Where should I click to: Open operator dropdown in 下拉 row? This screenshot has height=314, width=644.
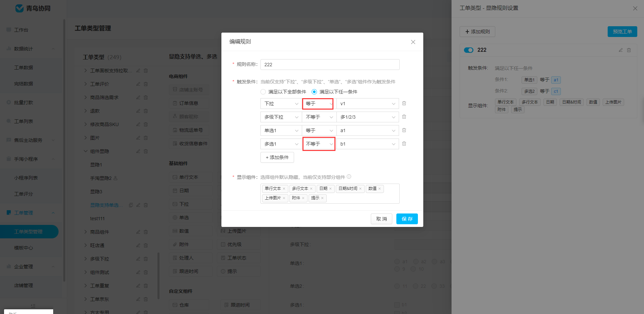319,104
